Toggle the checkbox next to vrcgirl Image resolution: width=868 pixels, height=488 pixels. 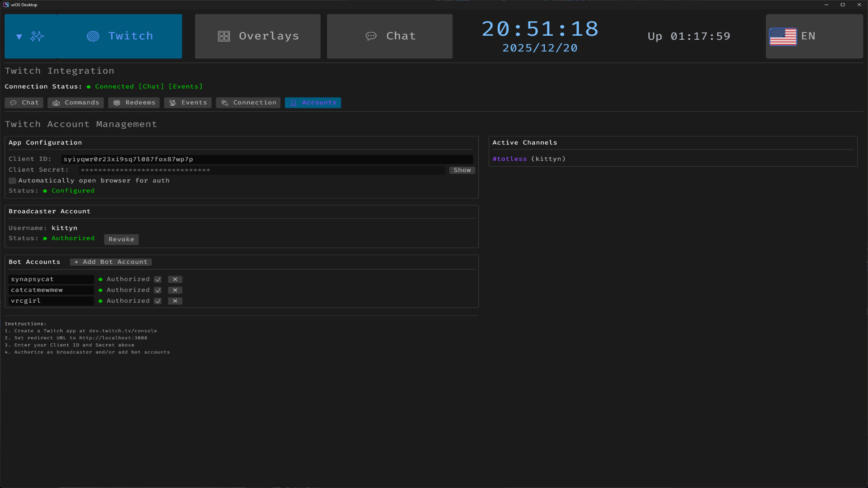coord(158,301)
